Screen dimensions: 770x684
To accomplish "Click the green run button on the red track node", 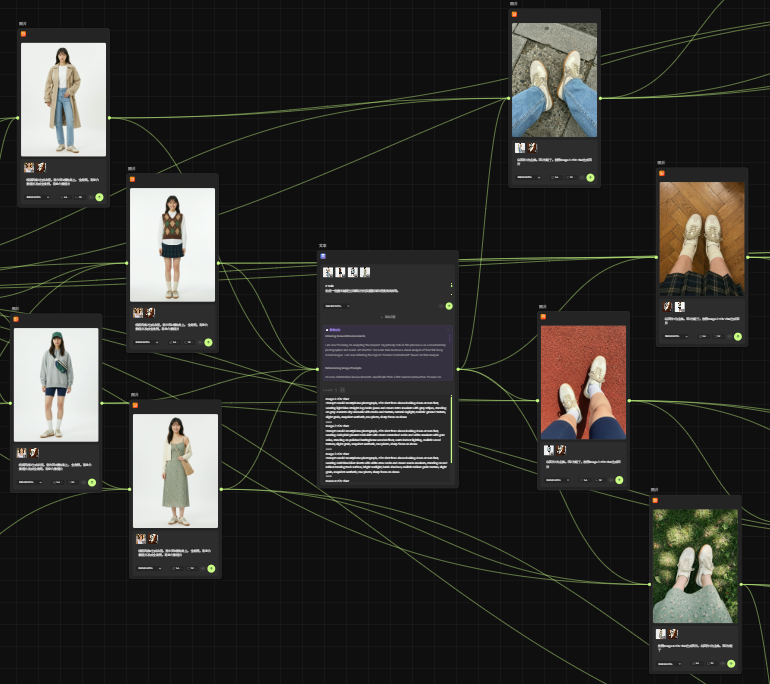I will pyautogui.click(x=619, y=480).
